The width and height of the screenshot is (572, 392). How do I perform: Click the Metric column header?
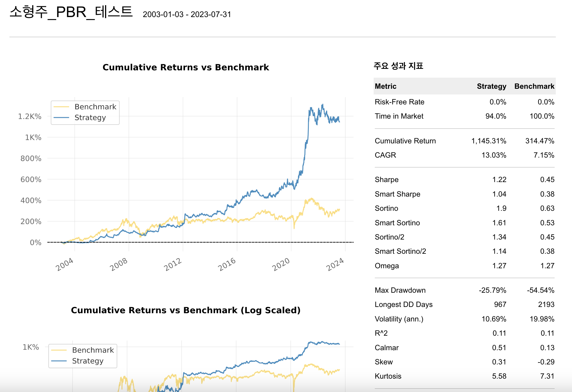click(386, 86)
